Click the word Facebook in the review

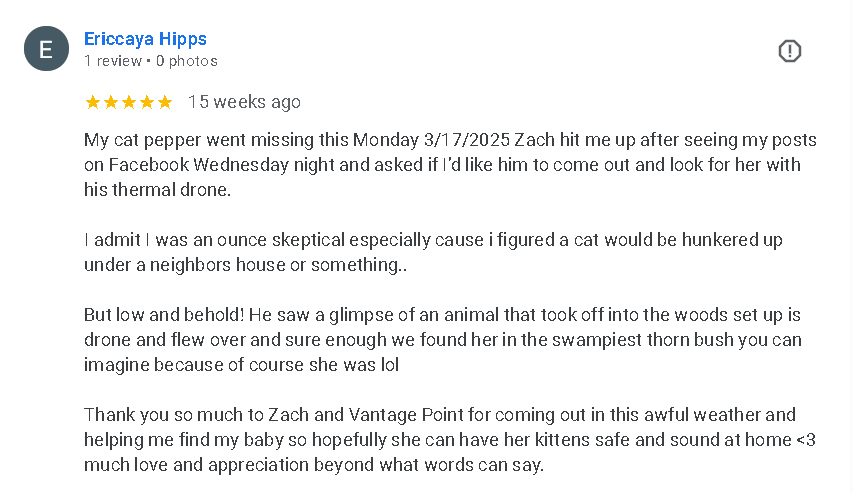click(x=149, y=165)
